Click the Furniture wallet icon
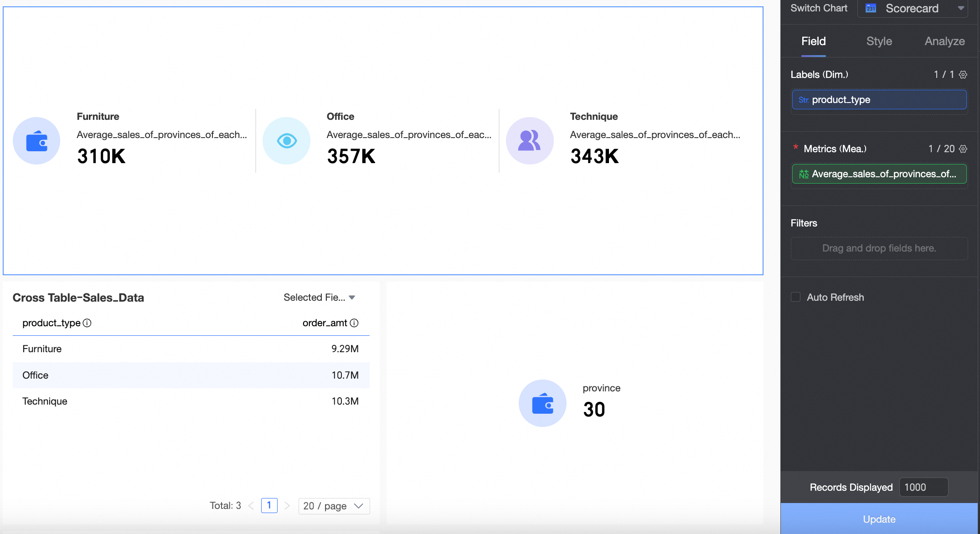This screenshot has height=534, width=980. tap(36, 141)
